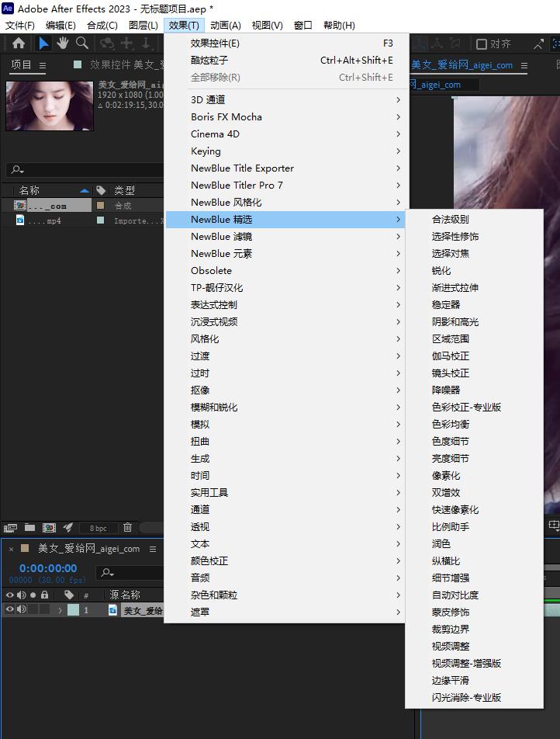The image size is (560, 739).
Task: Hide layer 1 with eye toggle
Action: 9,609
